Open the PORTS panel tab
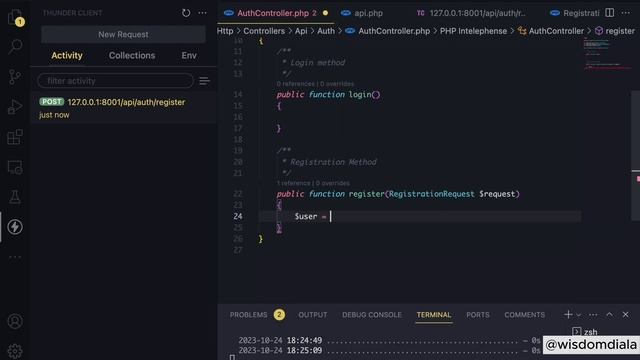The width and height of the screenshot is (640, 360). [478, 315]
